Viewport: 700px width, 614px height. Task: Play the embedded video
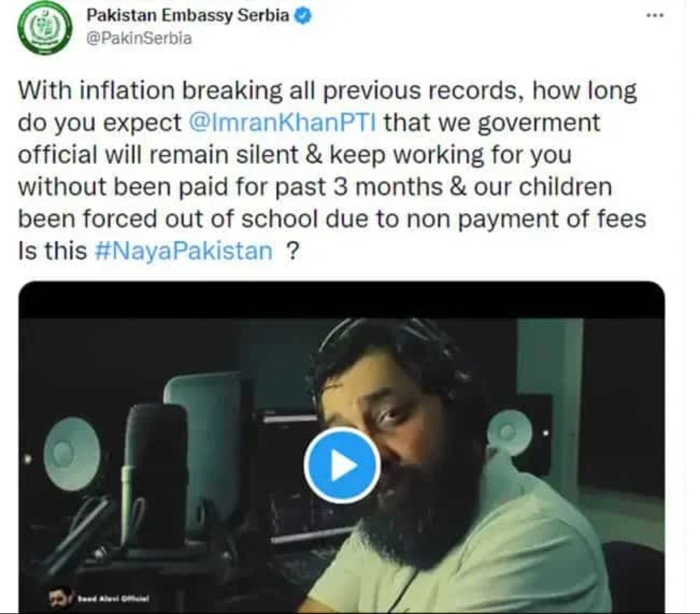point(342,465)
